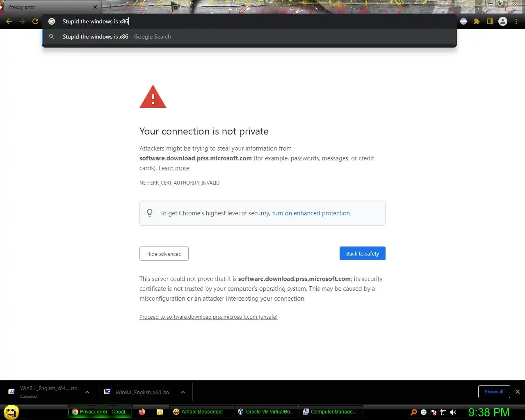The image size is (525, 420).
Task: Select the Privacy error tab
Action: pyautogui.click(x=51, y=7)
